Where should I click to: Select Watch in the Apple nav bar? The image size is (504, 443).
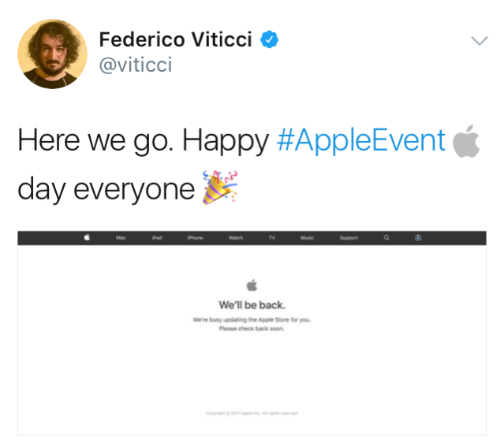(235, 238)
